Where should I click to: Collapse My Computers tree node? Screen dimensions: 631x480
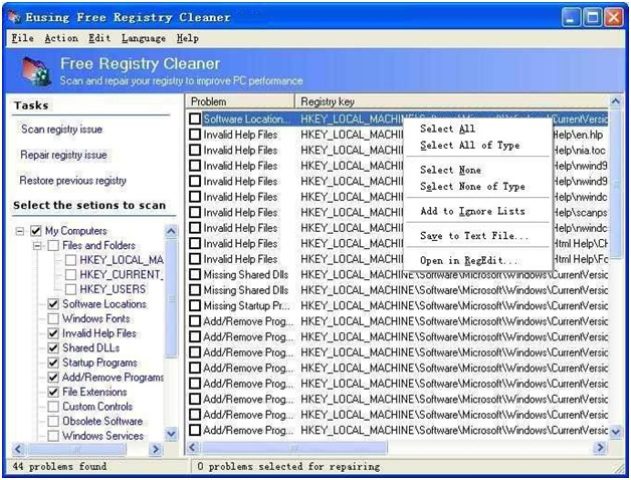[x=19, y=231]
